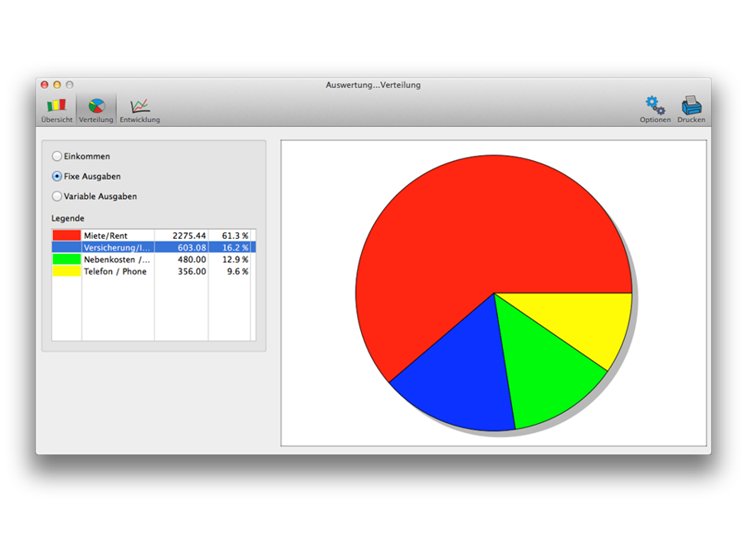
Task: Select the Fixe Ausgaben radio button
Action: (57, 176)
